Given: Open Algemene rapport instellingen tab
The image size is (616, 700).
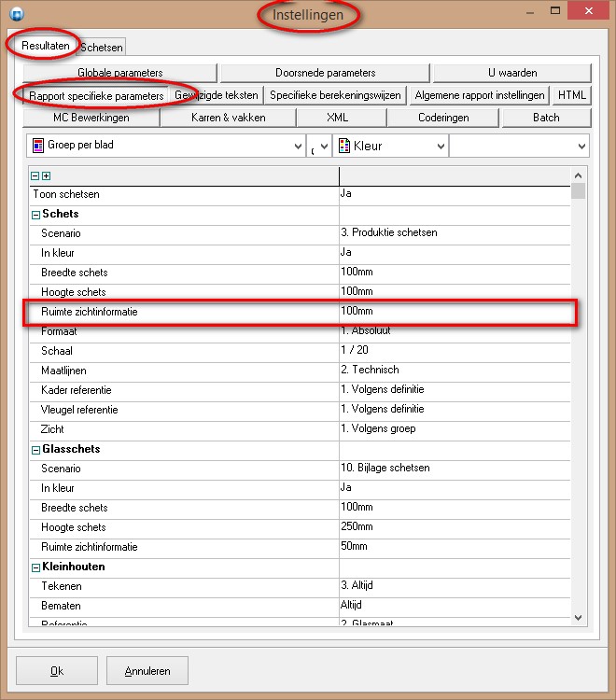Looking at the screenshot, I should 480,95.
